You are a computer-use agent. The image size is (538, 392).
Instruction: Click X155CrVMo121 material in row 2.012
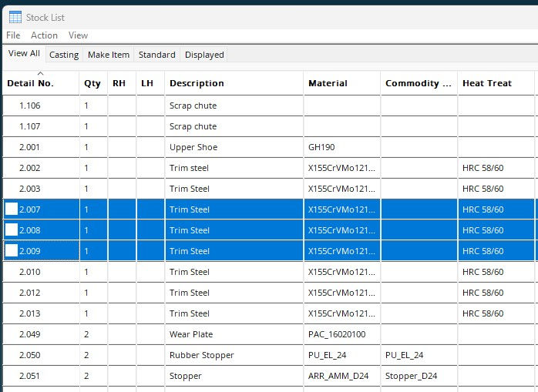point(341,293)
